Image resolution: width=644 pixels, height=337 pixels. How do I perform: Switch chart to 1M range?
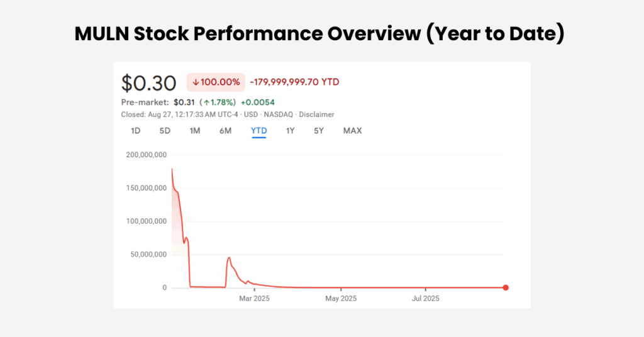pos(195,131)
